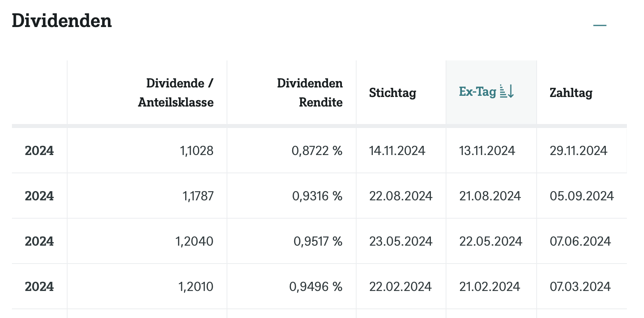Click yield value 0,8722 %
This screenshot has width=644, height=318.
point(317,151)
